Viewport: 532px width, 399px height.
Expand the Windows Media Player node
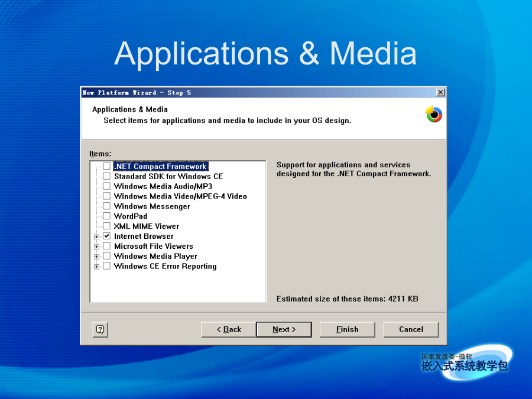97,257
